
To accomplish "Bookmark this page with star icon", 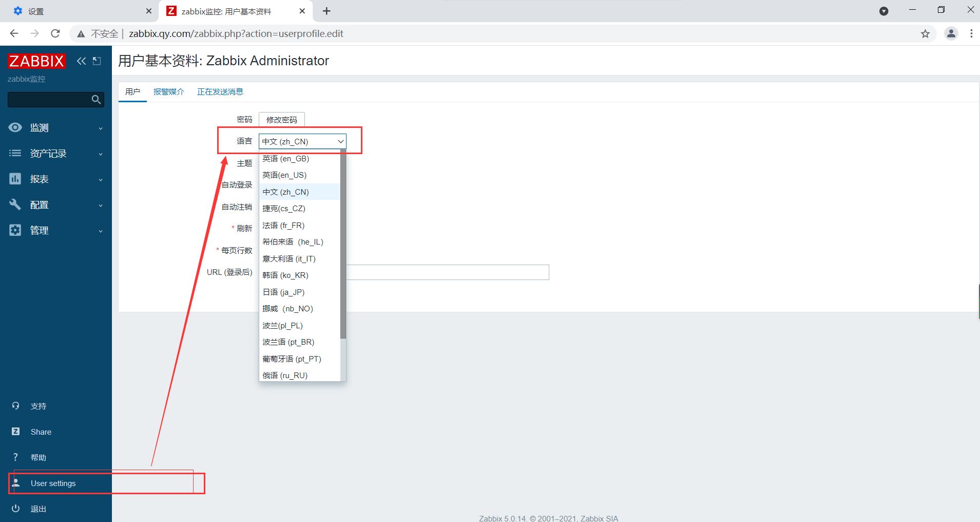I will tap(925, 34).
